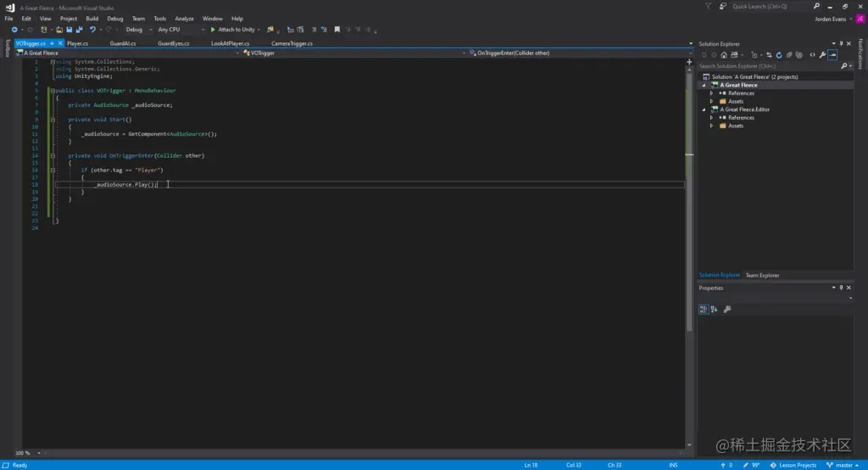Screen dimensions: 868x470
Task: Switch to the Player.cs tab
Action: click(77, 43)
